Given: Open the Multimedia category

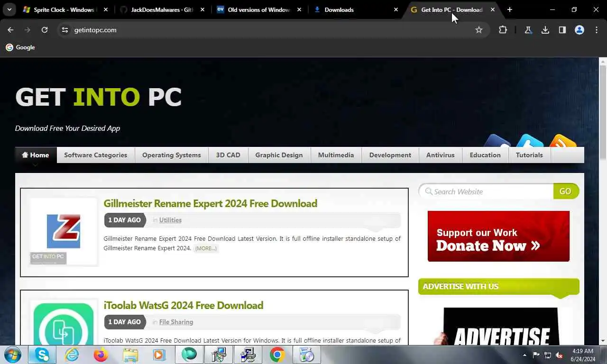Looking at the screenshot, I should pos(336,155).
